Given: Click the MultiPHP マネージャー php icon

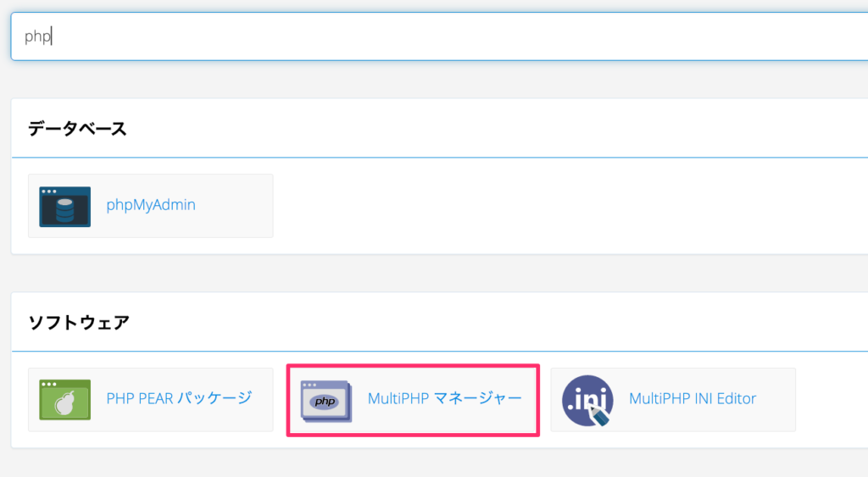Looking at the screenshot, I should pyautogui.click(x=326, y=402).
